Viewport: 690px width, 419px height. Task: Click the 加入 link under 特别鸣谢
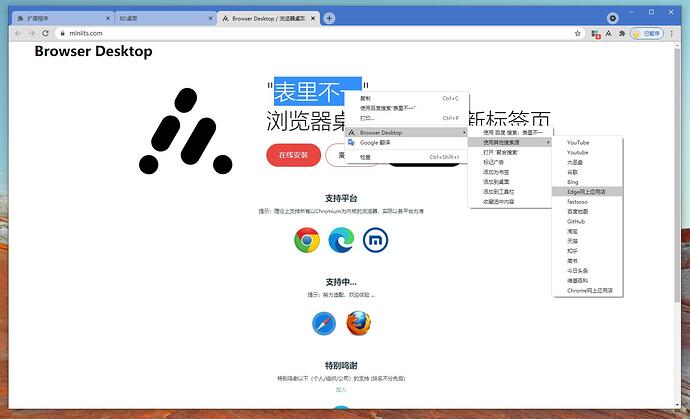pos(341,390)
